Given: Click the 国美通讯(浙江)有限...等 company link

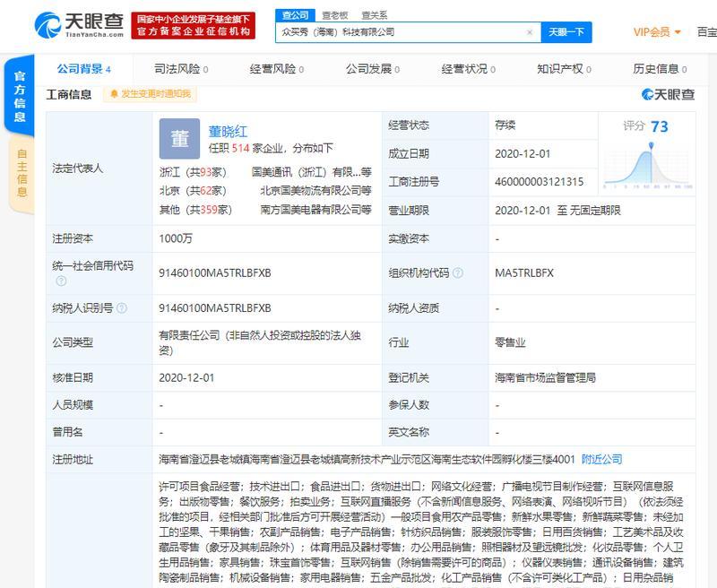Looking at the screenshot, I should (311, 172).
